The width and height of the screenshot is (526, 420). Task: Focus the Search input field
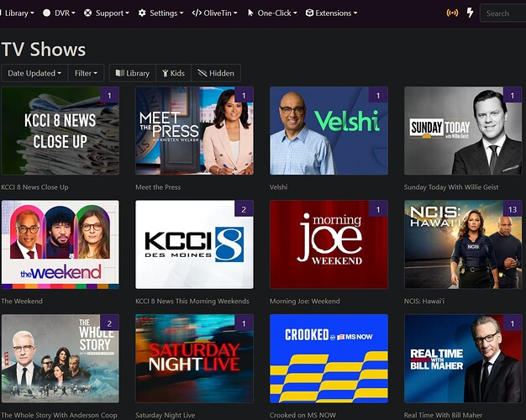tap(503, 13)
